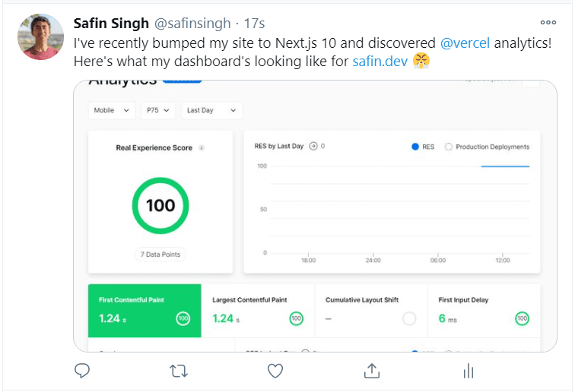Select the Cumulative Layout Shift tab
Viewport: 575px width, 392px height.
[x=370, y=311]
